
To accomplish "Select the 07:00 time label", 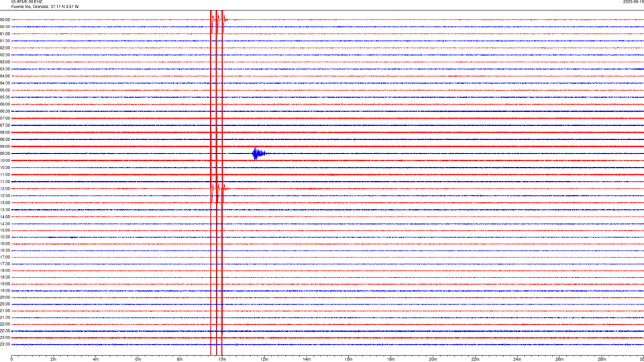I will 5,118.
